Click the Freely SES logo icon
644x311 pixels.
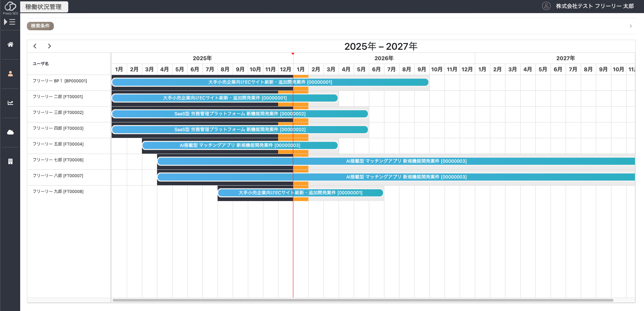pos(10,6)
